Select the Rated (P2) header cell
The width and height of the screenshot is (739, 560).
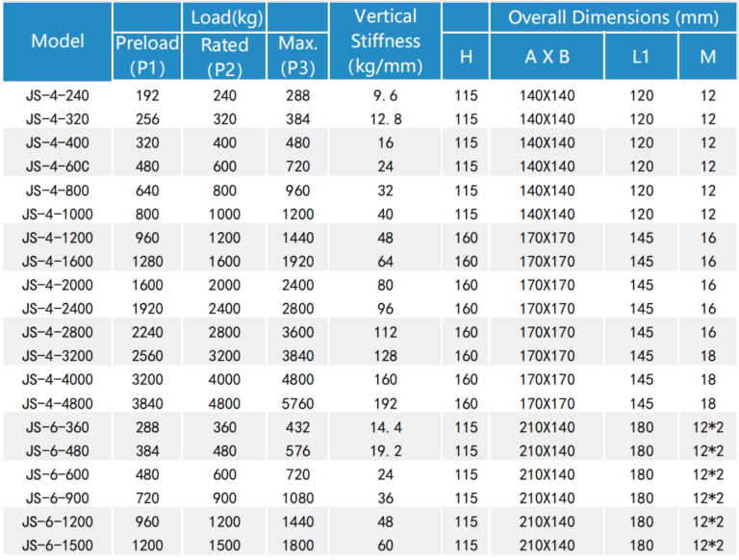pos(224,56)
